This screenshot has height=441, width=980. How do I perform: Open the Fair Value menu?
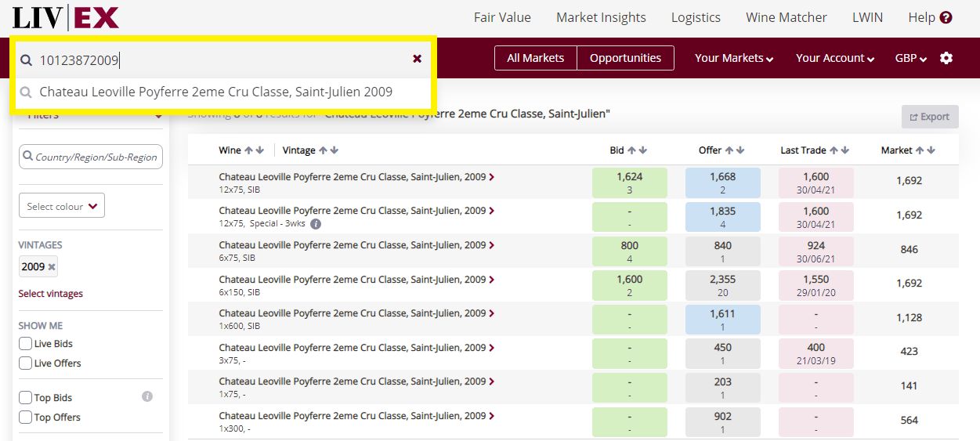[502, 17]
